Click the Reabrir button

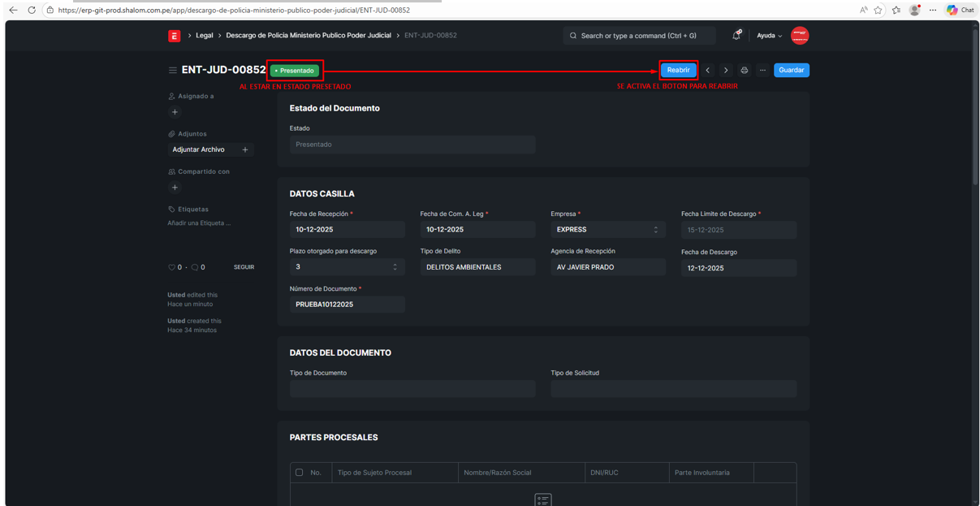678,71
